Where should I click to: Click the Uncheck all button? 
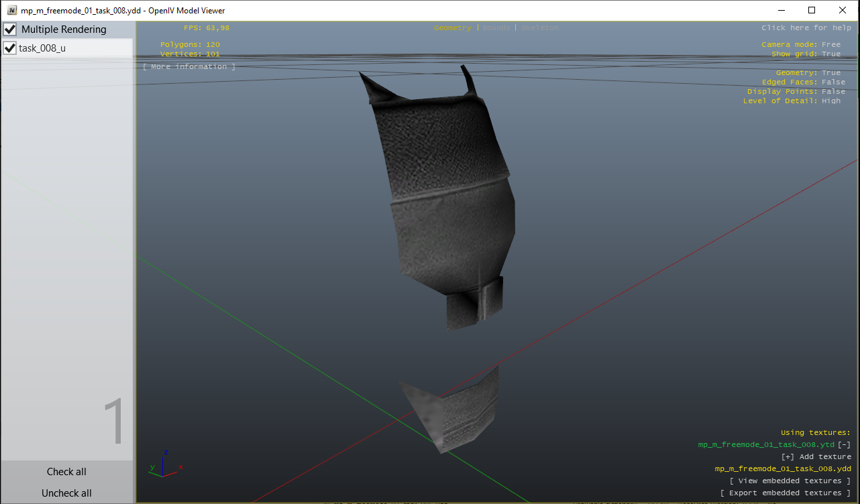tap(66, 493)
